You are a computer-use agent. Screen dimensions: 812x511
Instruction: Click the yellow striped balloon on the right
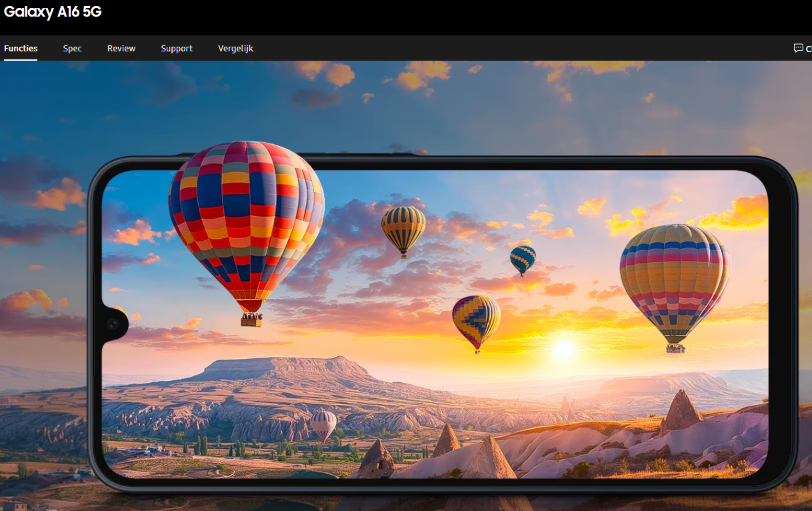[675, 280]
